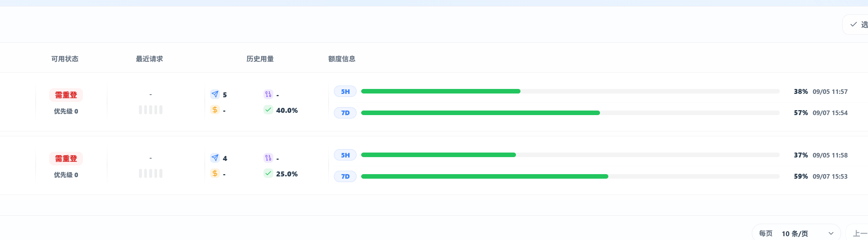Click the second row 需重登 status badge

point(66,159)
